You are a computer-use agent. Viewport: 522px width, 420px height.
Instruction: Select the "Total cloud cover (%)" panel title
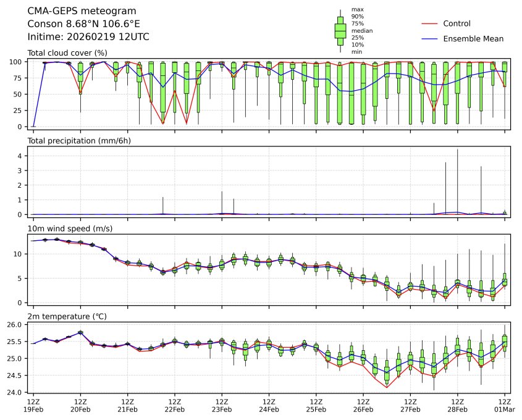(67, 52)
